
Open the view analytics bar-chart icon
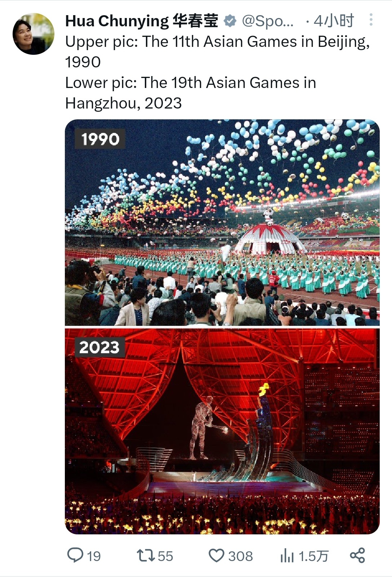(x=287, y=556)
